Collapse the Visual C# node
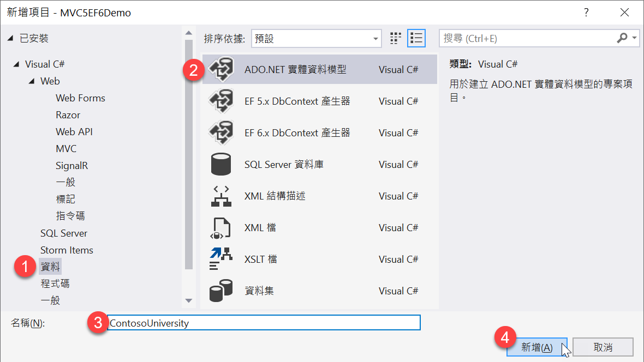 16,64
